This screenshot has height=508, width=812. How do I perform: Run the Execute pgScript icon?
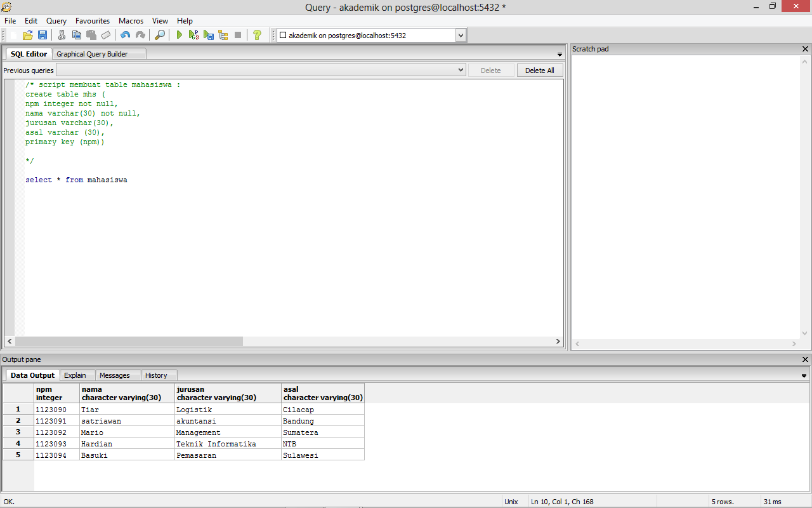click(193, 35)
